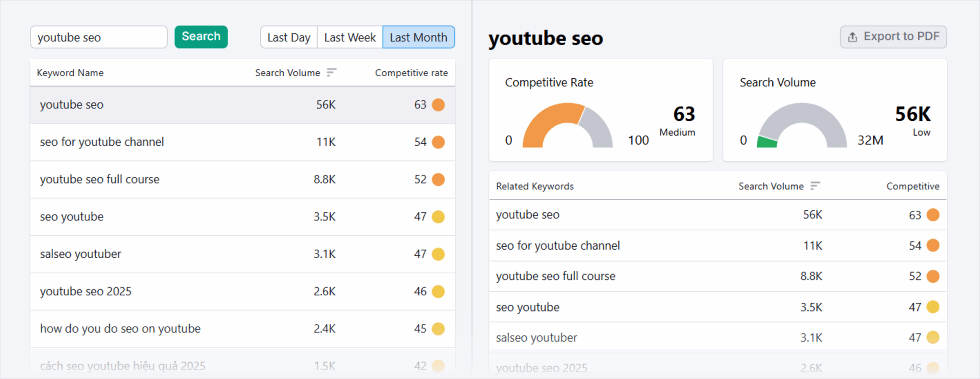The image size is (980, 379).
Task: Click yellow dot beside 45 in left table
Action: click(x=438, y=329)
